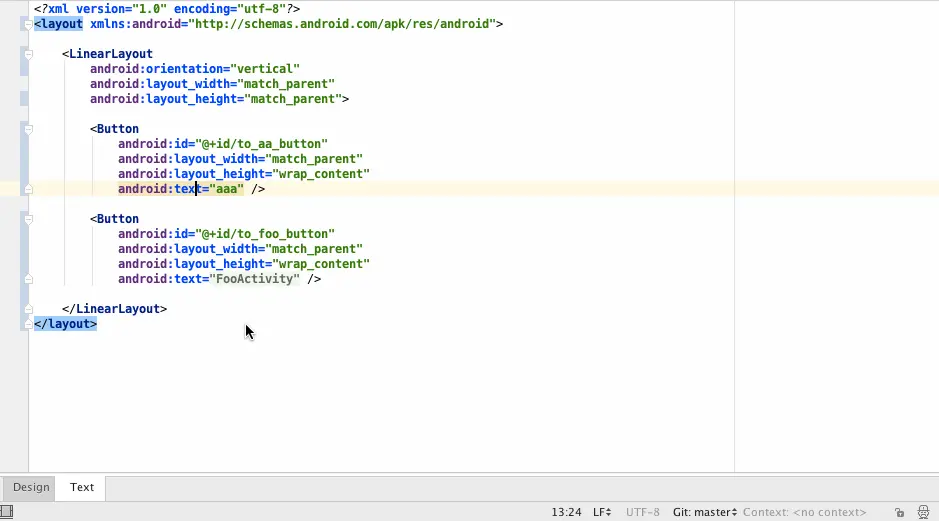Click the "FooActivity" text value
The width and height of the screenshot is (939, 521).
click(x=255, y=279)
